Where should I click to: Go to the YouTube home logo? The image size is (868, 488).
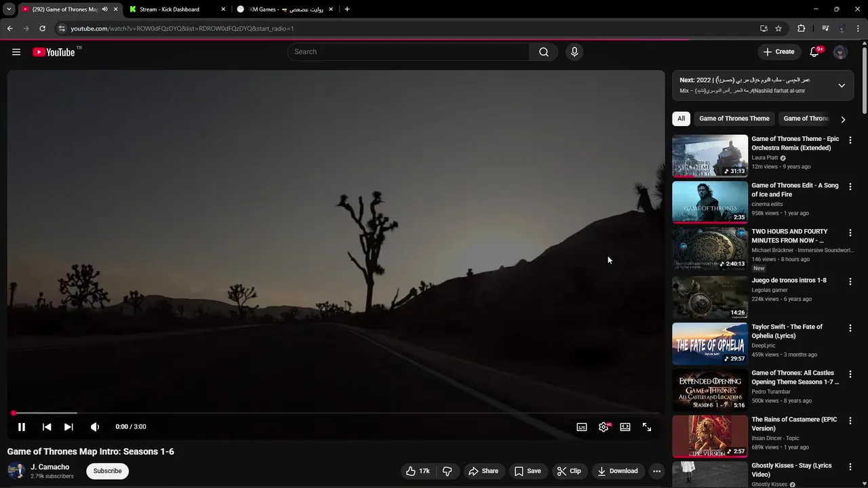coord(54,52)
